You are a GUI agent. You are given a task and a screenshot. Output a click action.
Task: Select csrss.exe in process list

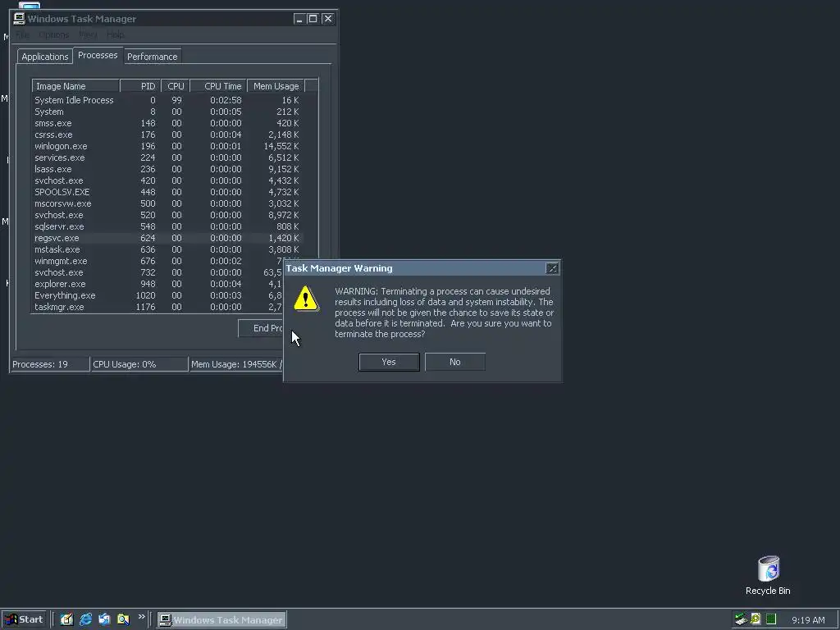point(167,135)
